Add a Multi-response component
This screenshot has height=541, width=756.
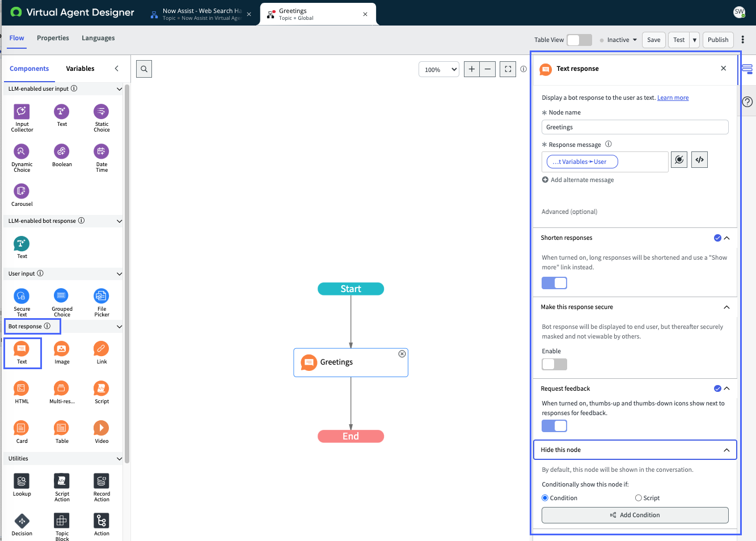coord(62,393)
